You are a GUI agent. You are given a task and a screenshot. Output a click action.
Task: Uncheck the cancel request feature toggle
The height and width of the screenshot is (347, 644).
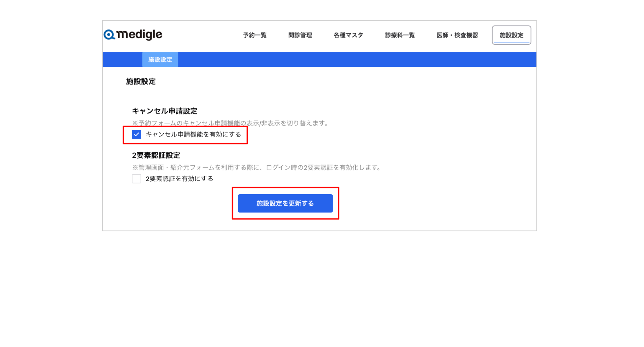click(x=136, y=134)
